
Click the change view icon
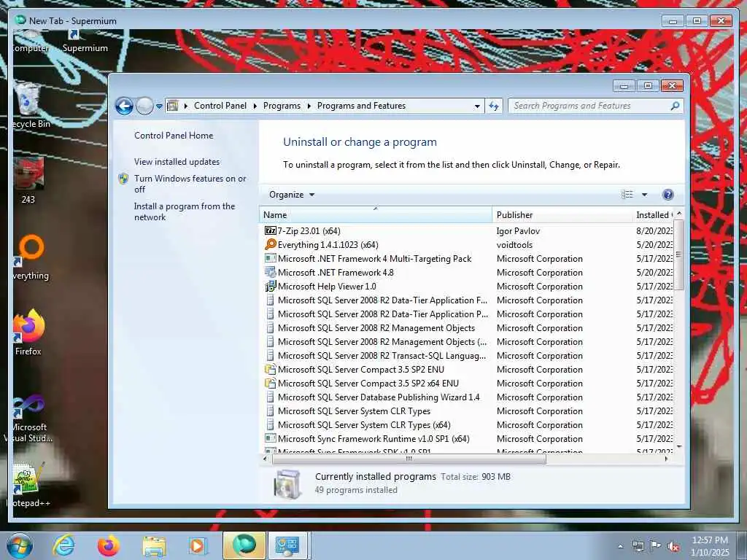click(x=627, y=194)
